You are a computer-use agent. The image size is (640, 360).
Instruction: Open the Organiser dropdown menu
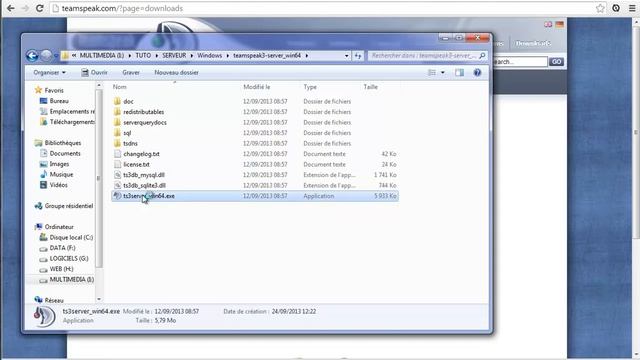[x=49, y=73]
